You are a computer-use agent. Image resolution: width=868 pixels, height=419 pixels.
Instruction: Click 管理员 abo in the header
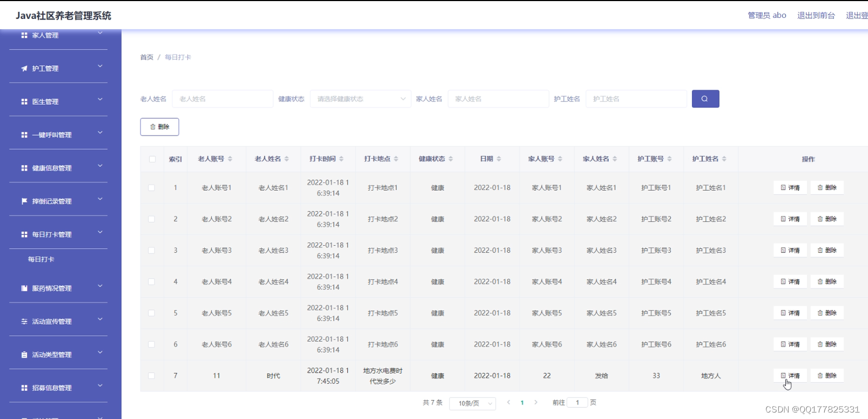(x=767, y=15)
